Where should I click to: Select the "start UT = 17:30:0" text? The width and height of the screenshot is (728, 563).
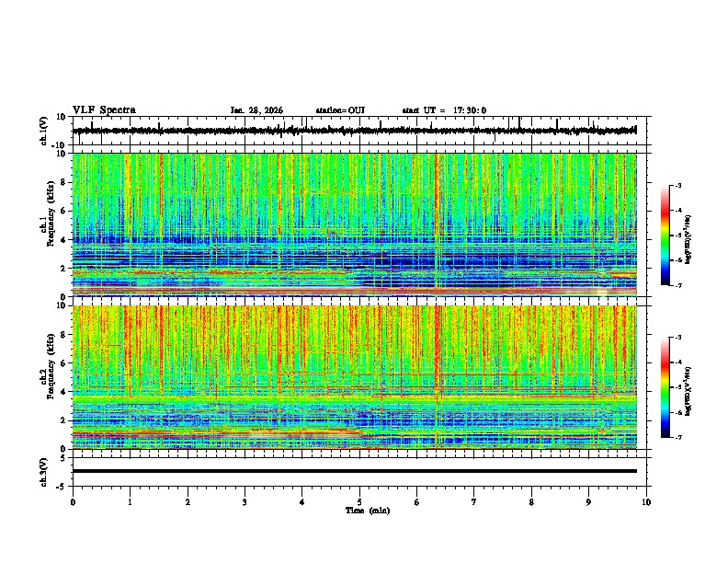[444, 110]
